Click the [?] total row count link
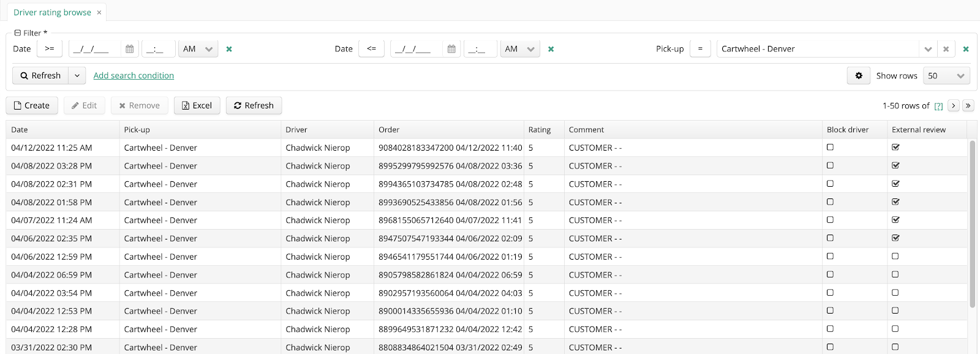Image resolution: width=980 pixels, height=354 pixels. click(938, 106)
